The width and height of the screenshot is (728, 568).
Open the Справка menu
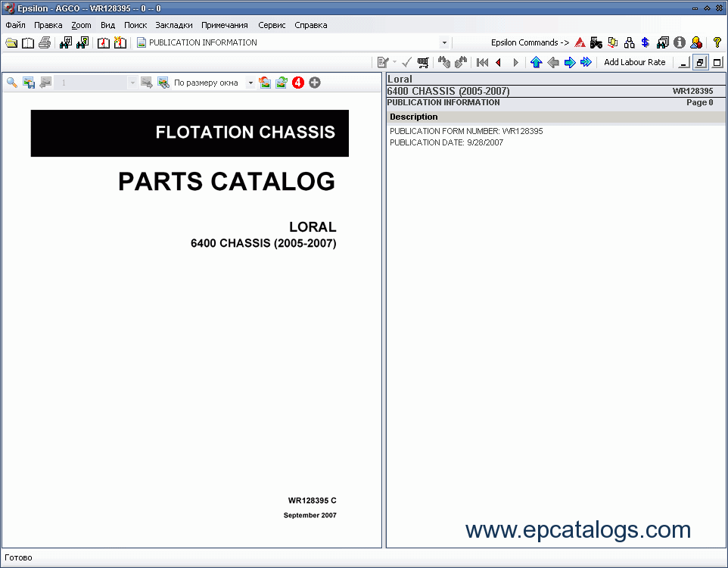310,25
